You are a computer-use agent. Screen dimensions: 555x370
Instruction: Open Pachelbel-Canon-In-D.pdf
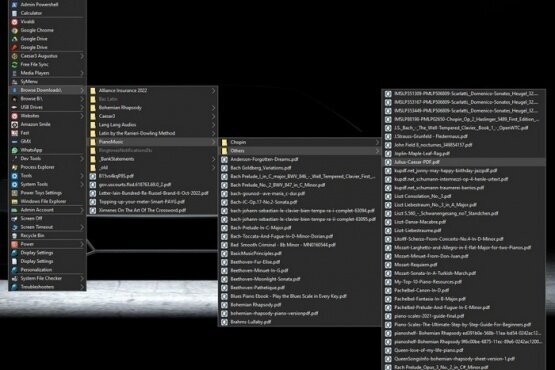pos(464,290)
